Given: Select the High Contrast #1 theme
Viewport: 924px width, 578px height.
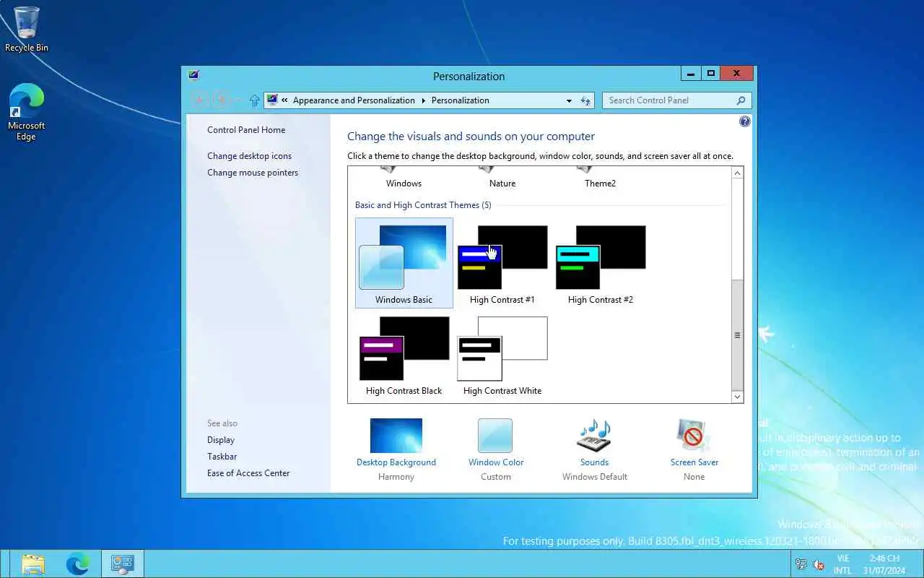Looking at the screenshot, I should point(502,263).
